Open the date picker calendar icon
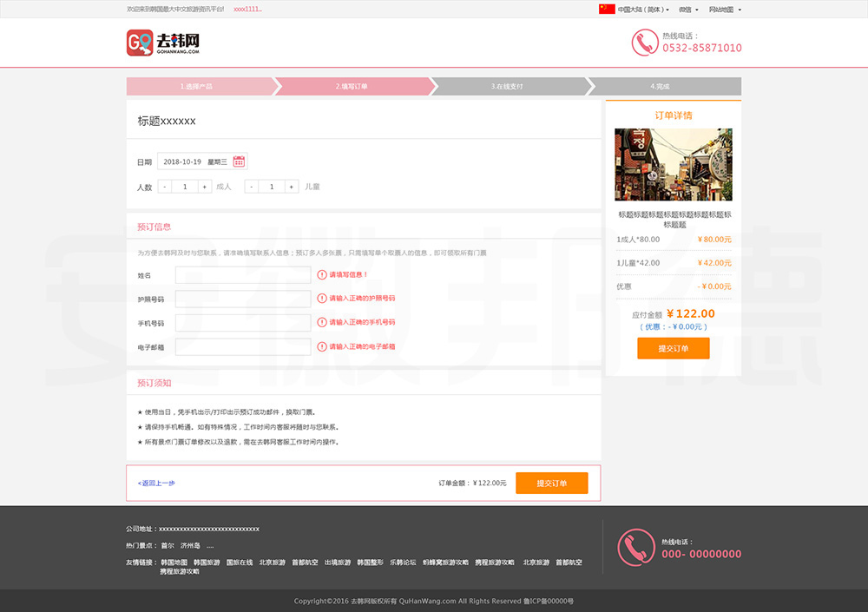 pos(239,161)
